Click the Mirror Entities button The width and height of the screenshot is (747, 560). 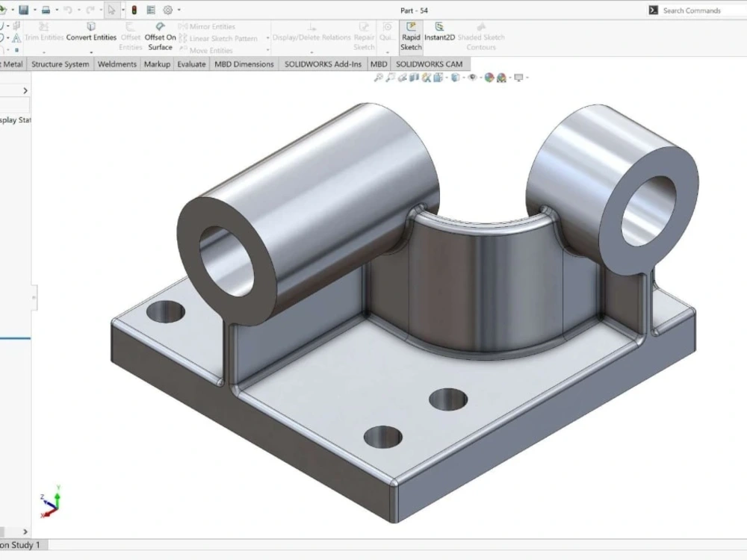(x=207, y=26)
